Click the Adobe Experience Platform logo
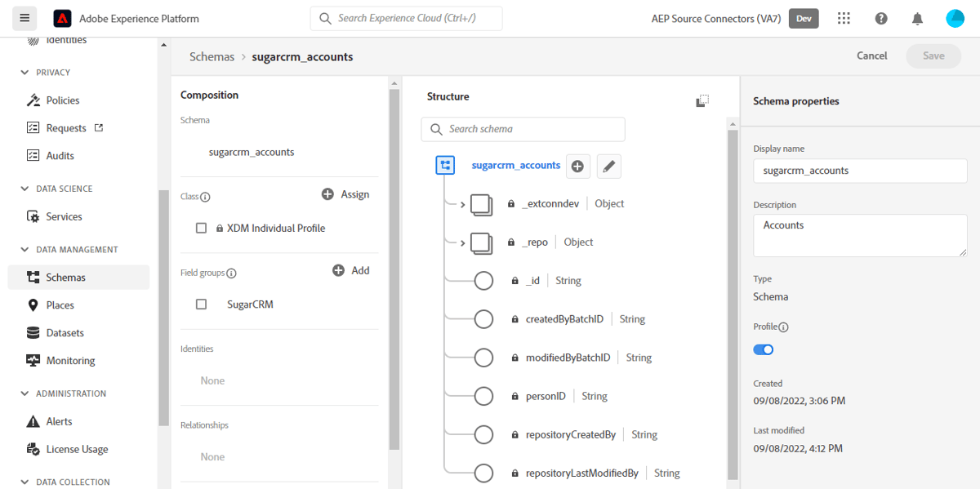The width and height of the screenshot is (980, 489). [63, 18]
